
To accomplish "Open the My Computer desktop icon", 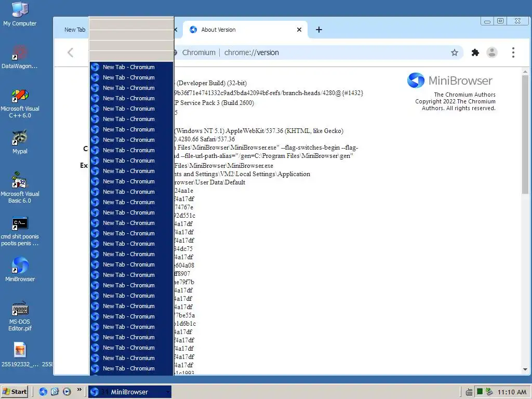I will coord(20,14).
